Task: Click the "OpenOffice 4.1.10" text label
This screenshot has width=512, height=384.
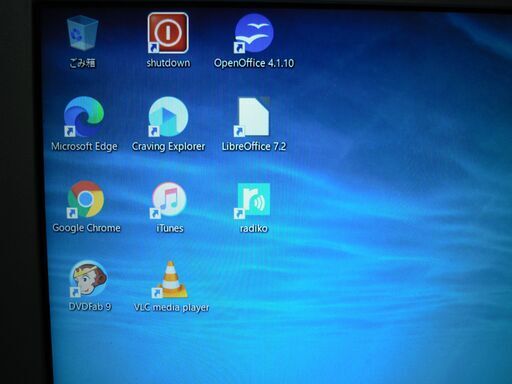Action: tap(254, 63)
